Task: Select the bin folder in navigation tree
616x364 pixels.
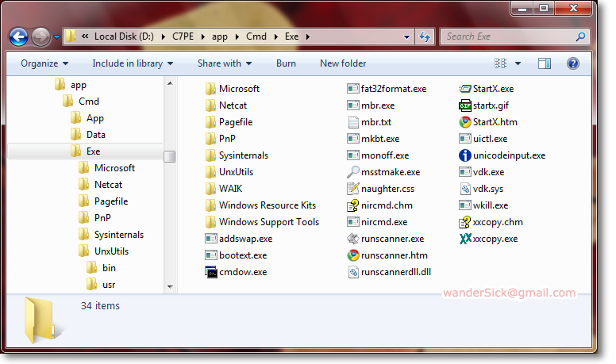Action: pos(101,268)
